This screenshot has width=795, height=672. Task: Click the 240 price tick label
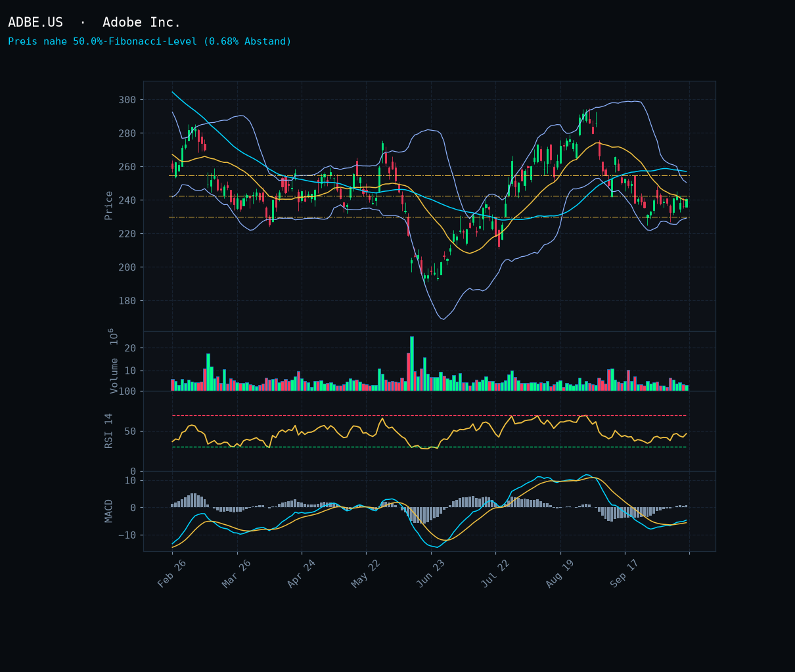127,200
